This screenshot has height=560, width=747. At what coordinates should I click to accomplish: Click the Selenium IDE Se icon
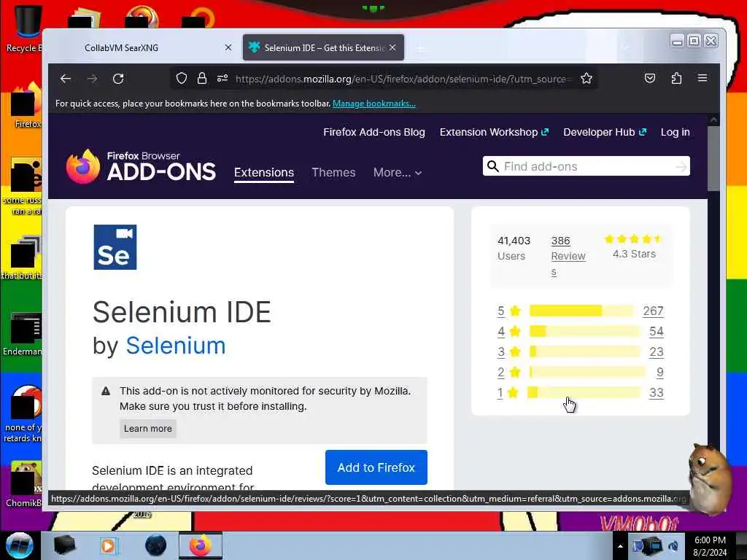(115, 247)
